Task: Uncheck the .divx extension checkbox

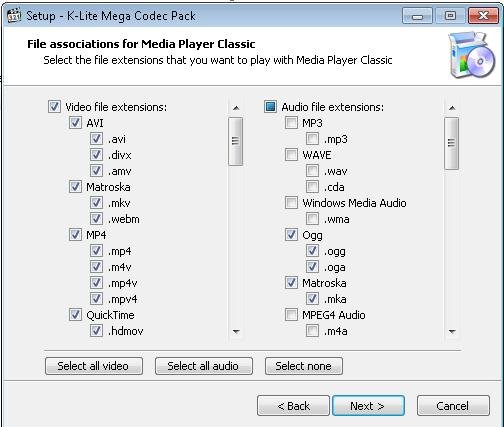Action: click(96, 155)
